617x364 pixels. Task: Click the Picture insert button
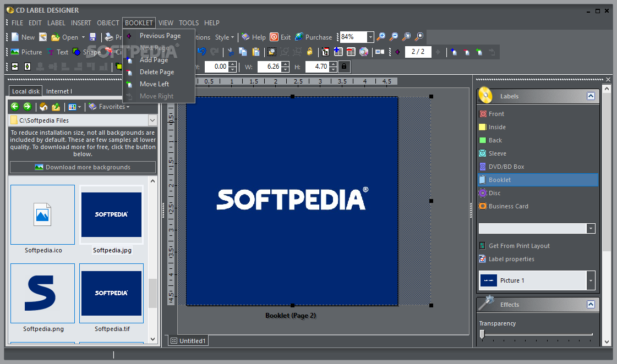coord(26,52)
